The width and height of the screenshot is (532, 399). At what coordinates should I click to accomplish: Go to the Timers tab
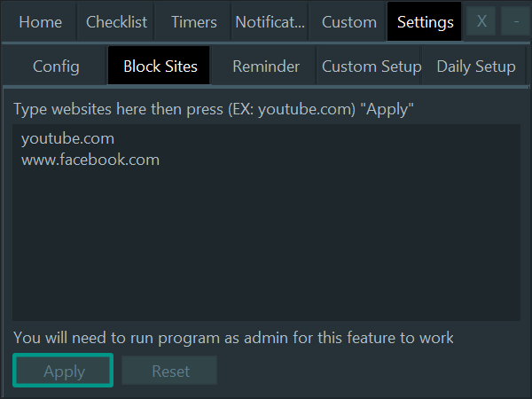click(193, 22)
